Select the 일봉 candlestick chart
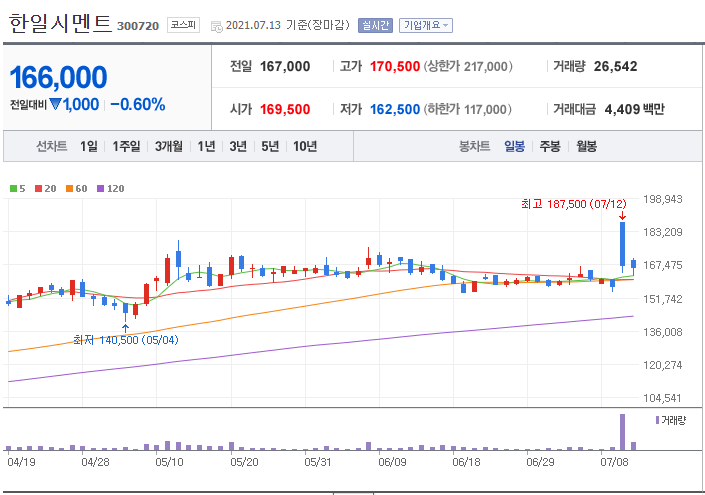 coord(514,146)
